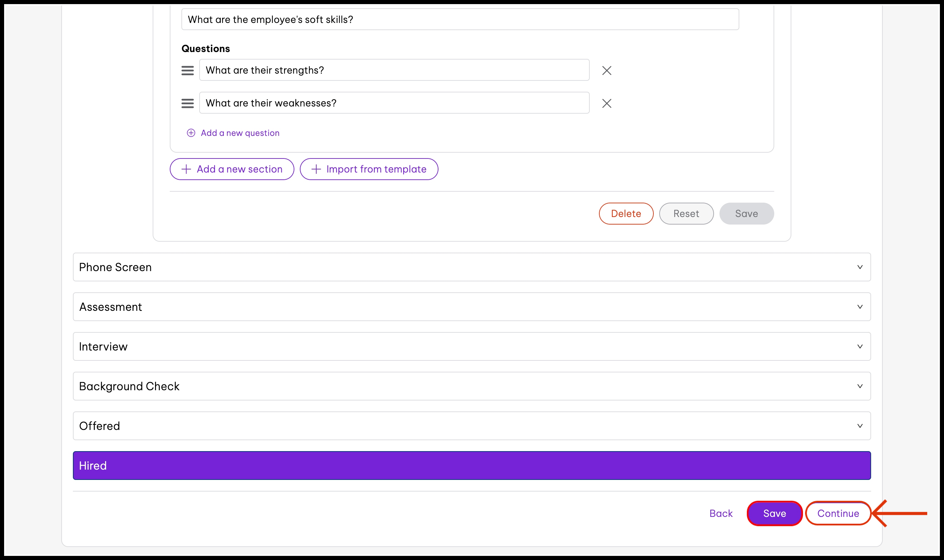Import from template
Image resolution: width=944 pixels, height=560 pixels.
pos(369,169)
